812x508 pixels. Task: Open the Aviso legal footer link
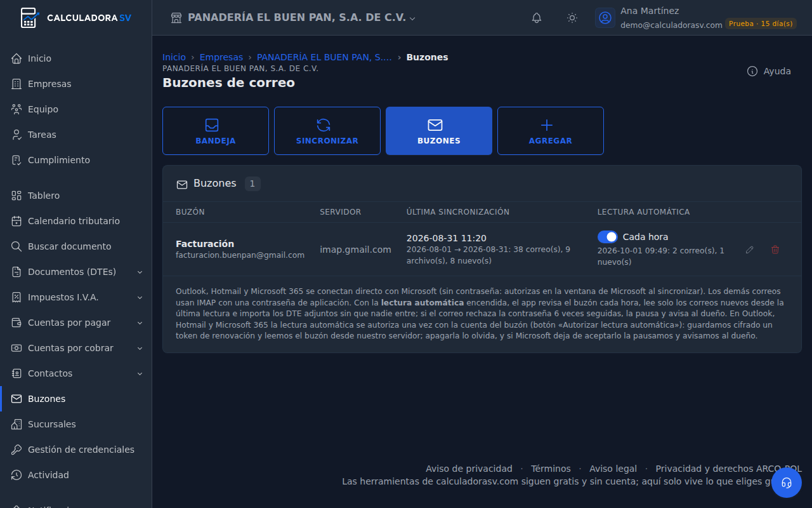pos(613,469)
